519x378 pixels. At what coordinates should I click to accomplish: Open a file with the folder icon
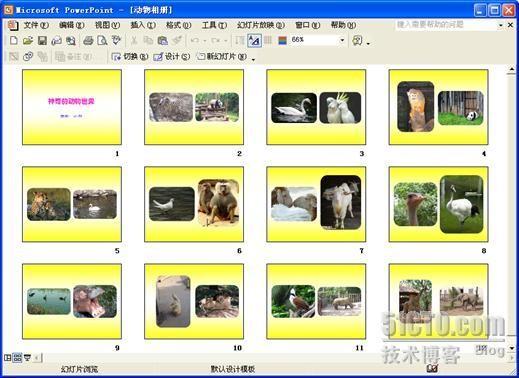coord(28,40)
